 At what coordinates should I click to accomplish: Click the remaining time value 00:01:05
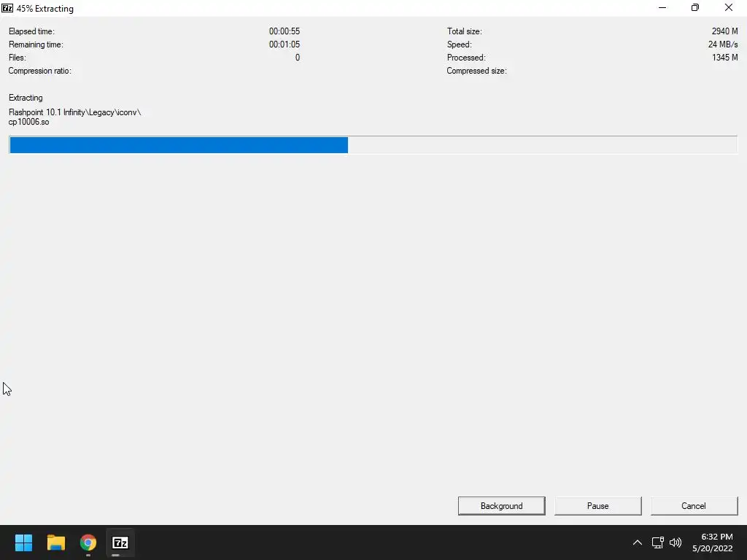coord(285,44)
